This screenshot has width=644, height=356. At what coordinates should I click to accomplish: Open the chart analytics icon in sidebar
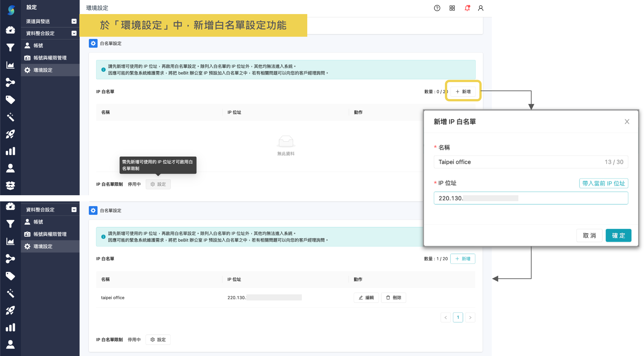[x=10, y=65]
